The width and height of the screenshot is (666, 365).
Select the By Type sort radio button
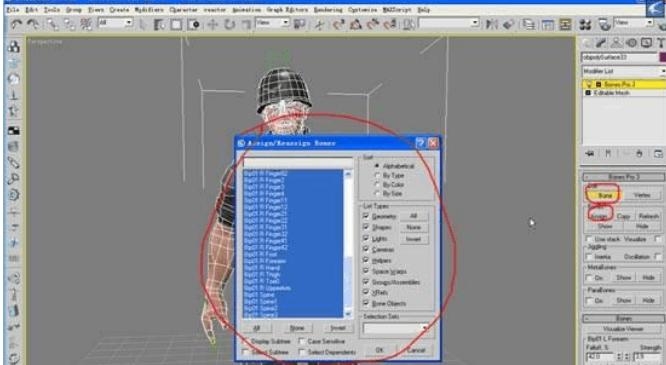tap(377, 175)
